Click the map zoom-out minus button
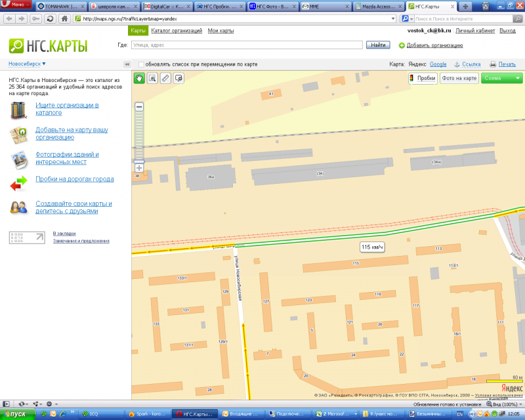This screenshot has height=420, width=525. tap(139, 106)
